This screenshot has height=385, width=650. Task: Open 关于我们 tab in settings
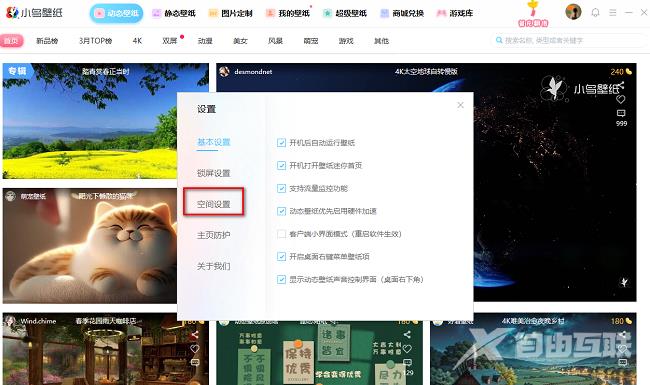point(213,266)
